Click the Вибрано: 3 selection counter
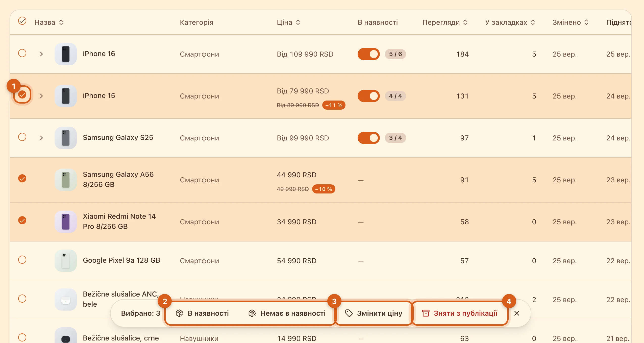 tap(140, 313)
